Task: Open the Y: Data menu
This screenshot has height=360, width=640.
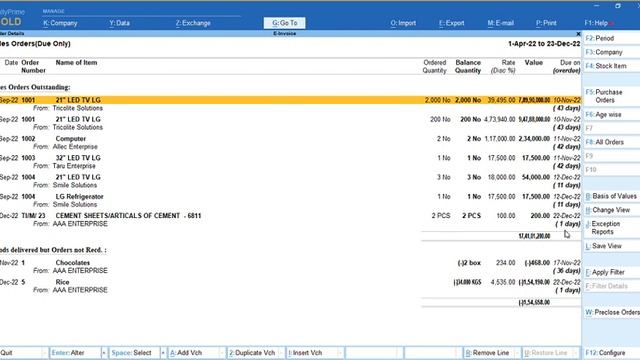Action: (x=120, y=23)
